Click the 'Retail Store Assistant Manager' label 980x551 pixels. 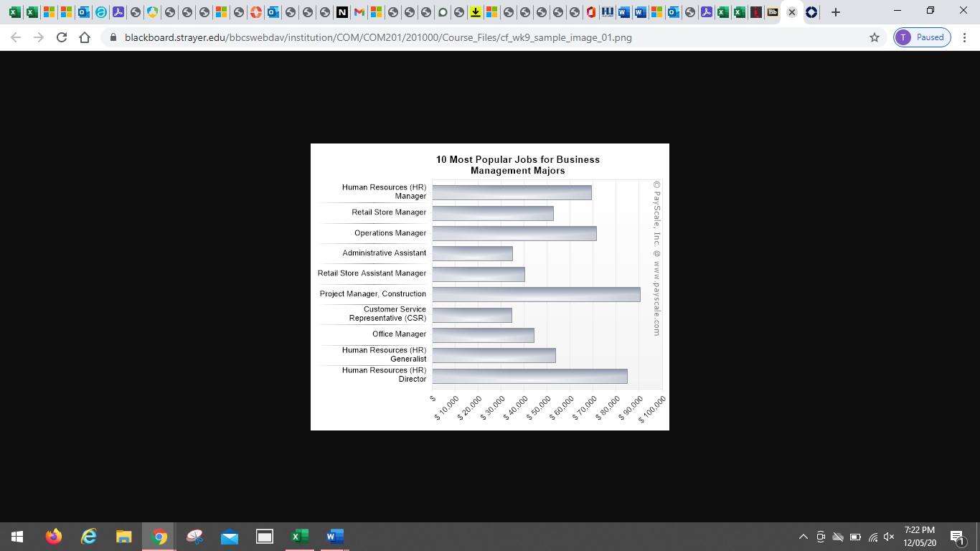click(x=372, y=273)
